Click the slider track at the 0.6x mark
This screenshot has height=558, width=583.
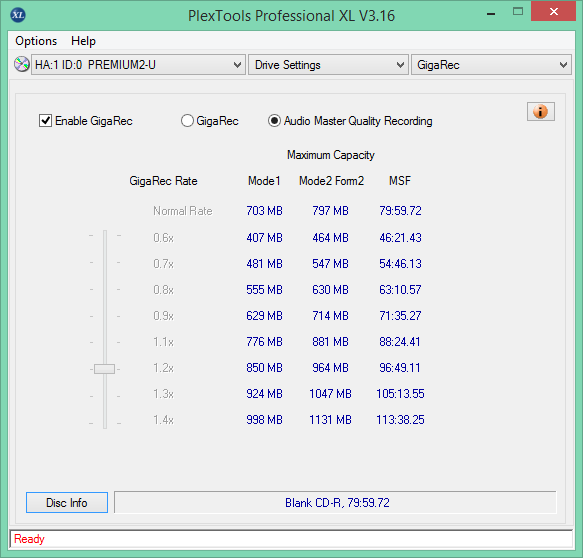(105, 236)
